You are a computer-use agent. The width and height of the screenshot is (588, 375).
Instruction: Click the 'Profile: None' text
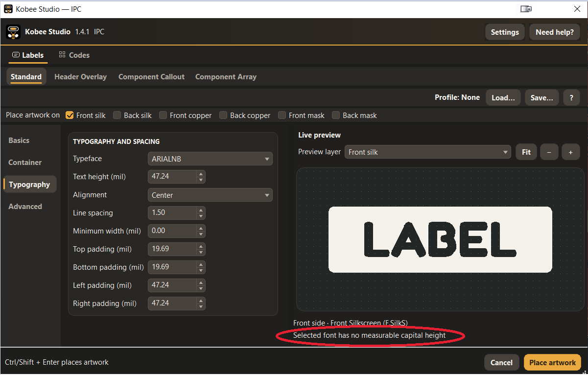(457, 97)
